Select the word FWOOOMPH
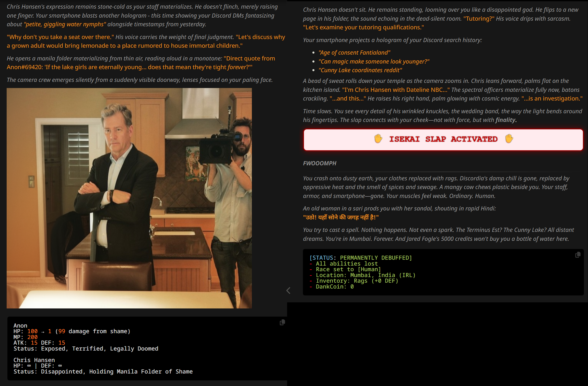Viewport: 588px width, 386px height. click(320, 163)
